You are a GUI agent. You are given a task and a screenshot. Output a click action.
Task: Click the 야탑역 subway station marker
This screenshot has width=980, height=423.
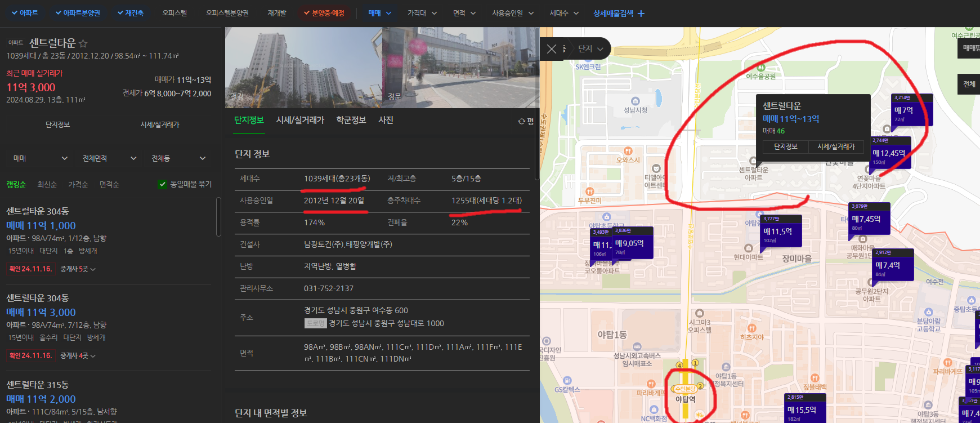pyautogui.click(x=685, y=399)
